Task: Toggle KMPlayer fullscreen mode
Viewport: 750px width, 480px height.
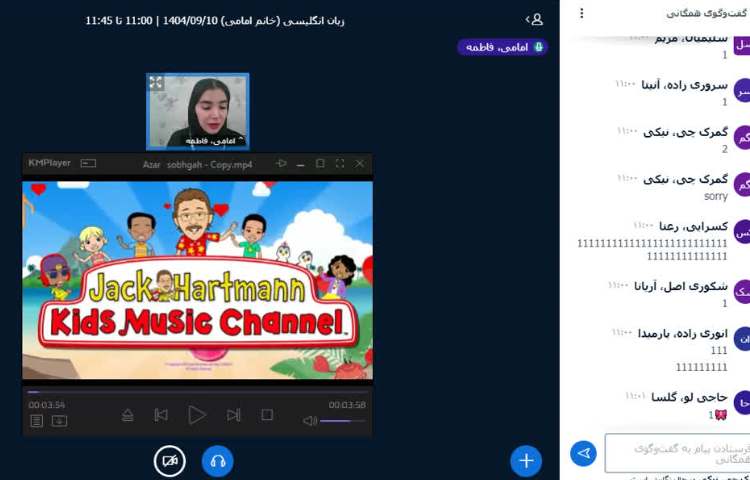Action: click(340, 164)
